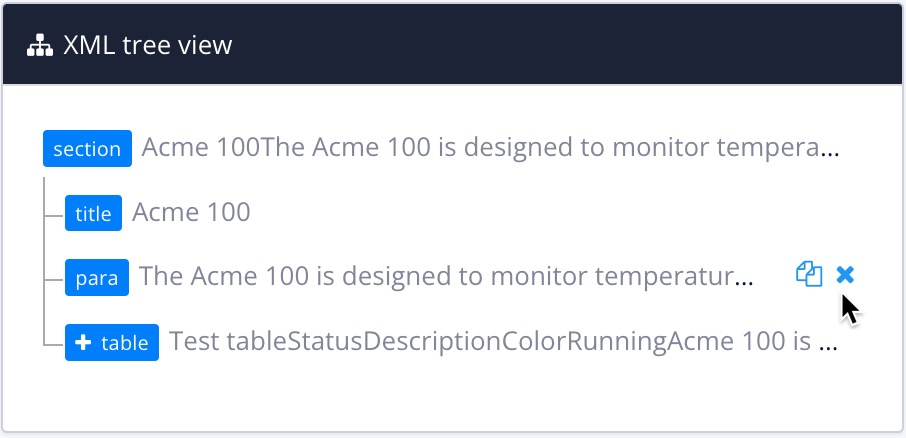Click blank white space below the table row
This screenshot has height=438, width=906.
[450, 397]
